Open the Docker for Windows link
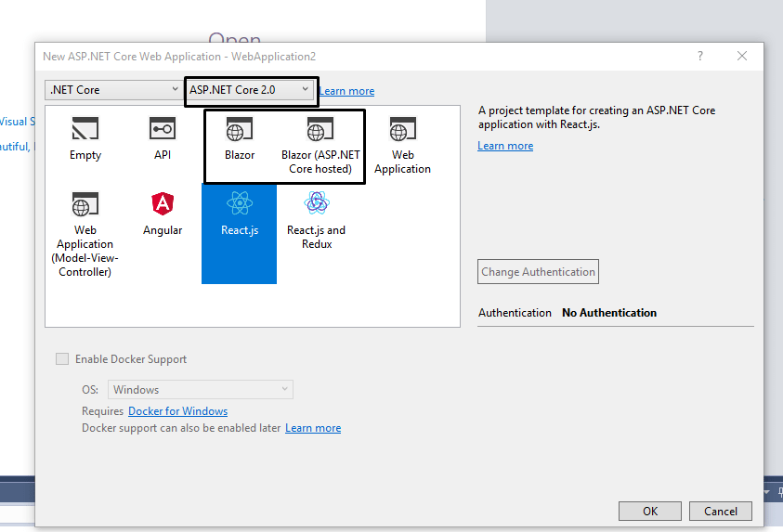 (x=177, y=411)
